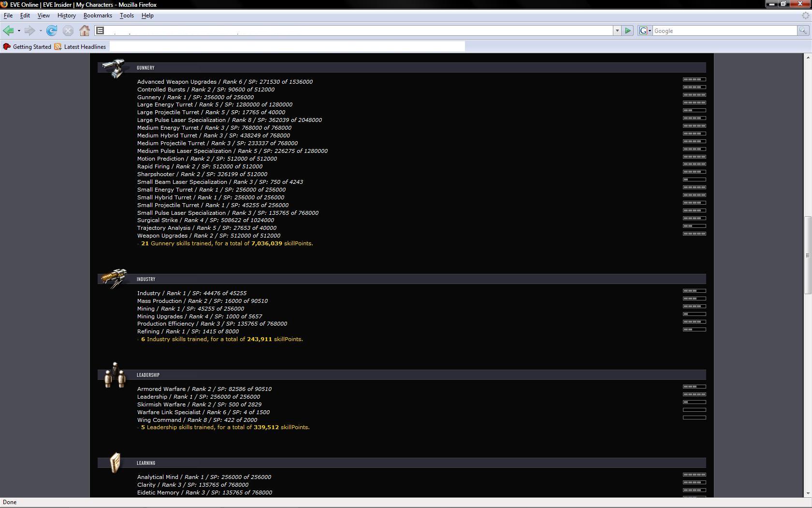Screen dimensions: 812x508
Task: Click the Google search engine icon
Action: 643,31
